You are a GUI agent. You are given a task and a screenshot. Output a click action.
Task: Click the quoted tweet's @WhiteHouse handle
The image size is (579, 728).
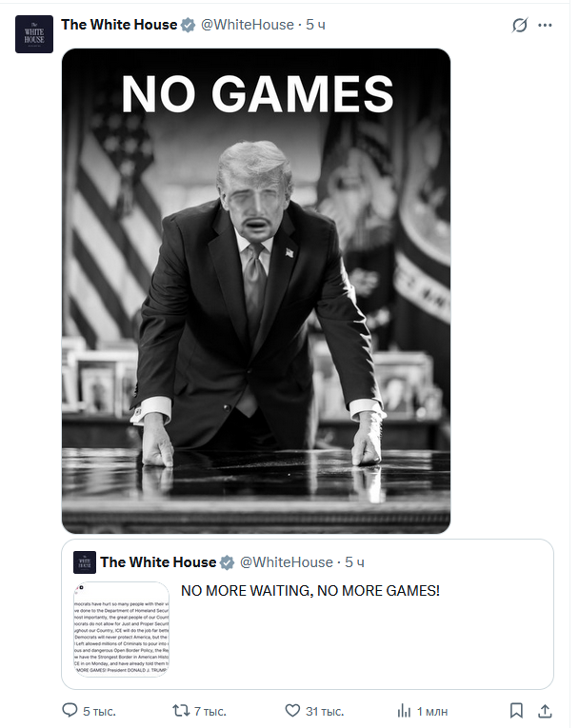point(287,562)
